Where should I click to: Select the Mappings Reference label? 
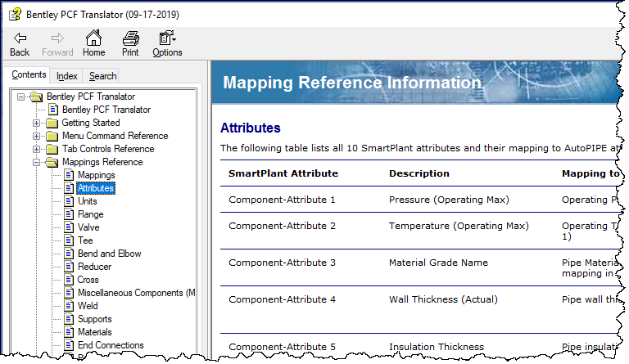pyautogui.click(x=102, y=162)
